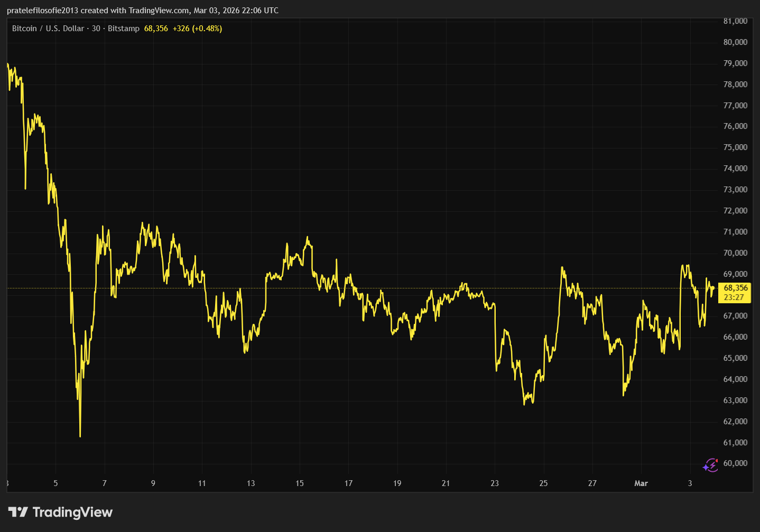Select the 25 date label on time axis
The image size is (760, 532).
point(543,483)
